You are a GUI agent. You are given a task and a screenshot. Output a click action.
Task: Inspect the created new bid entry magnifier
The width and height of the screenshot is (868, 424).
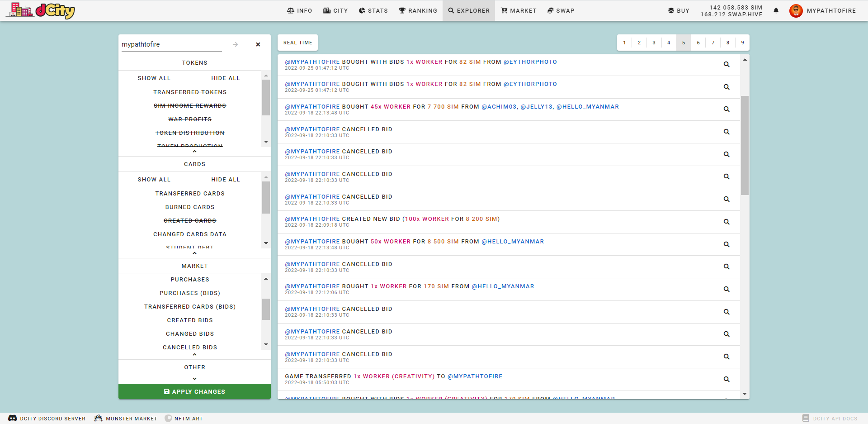coord(726,222)
